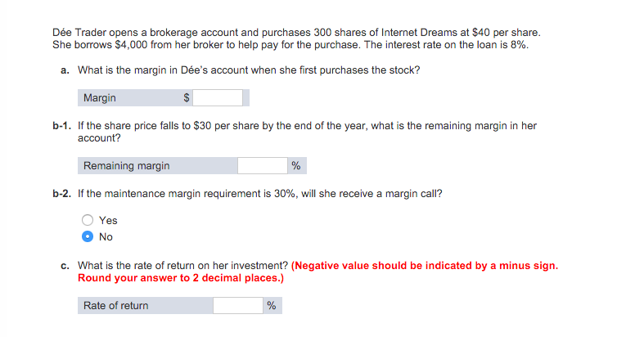Click the "Rate of return" row label
Image resolution: width=644 pixels, height=337 pixels.
click(x=116, y=306)
